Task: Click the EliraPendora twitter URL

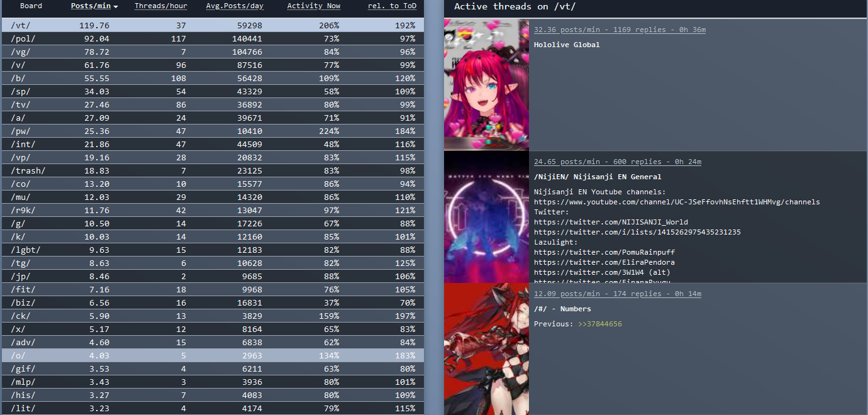Action: click(x=604, y=263)
